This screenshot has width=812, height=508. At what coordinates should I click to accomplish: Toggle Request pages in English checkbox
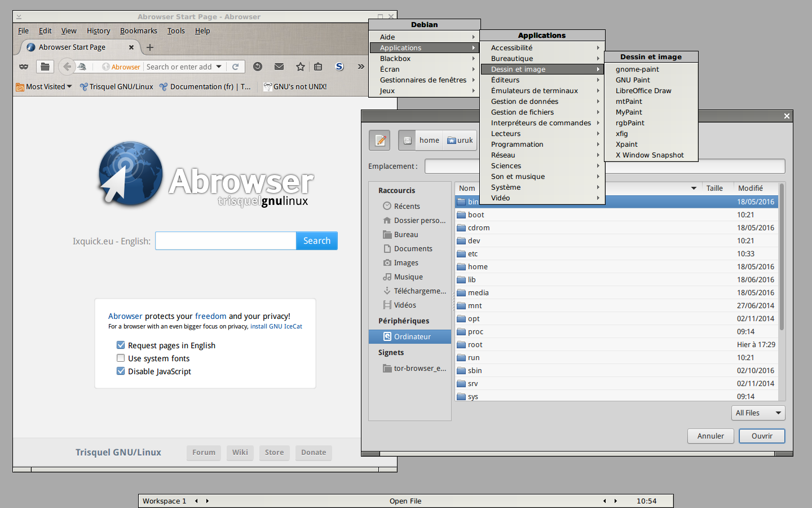(x=121, y=345)
